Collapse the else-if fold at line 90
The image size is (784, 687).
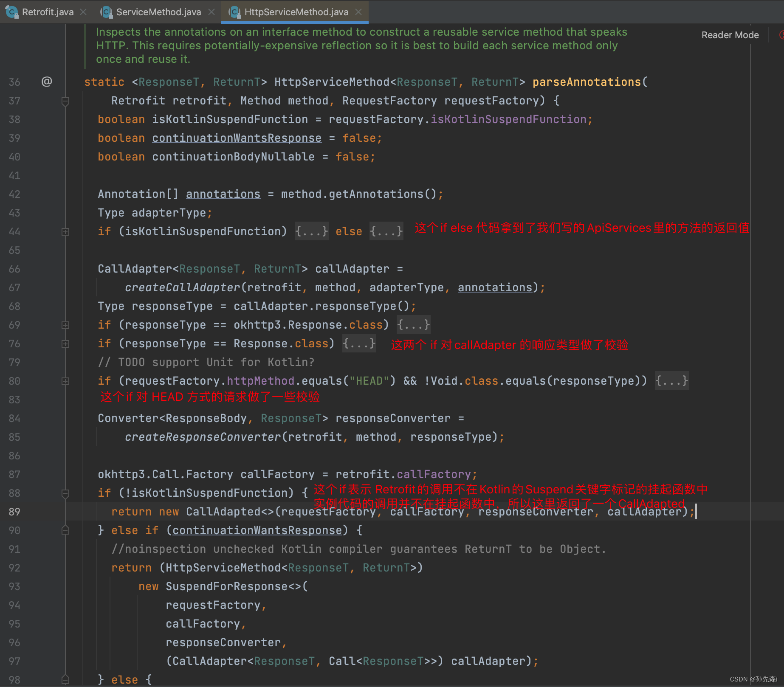click(x=65, y=530)
